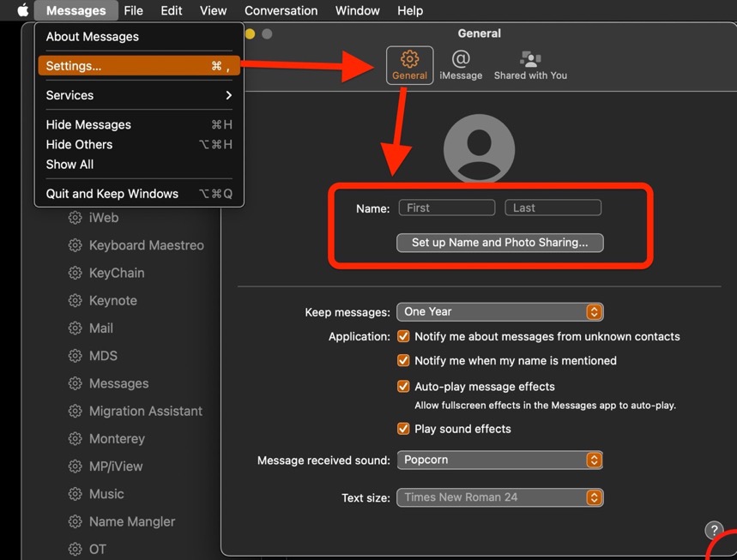Select Monterey in the sidebar list
Image resolution: width=737 pixels, height=560 pixels.
(x=117, y=439)
